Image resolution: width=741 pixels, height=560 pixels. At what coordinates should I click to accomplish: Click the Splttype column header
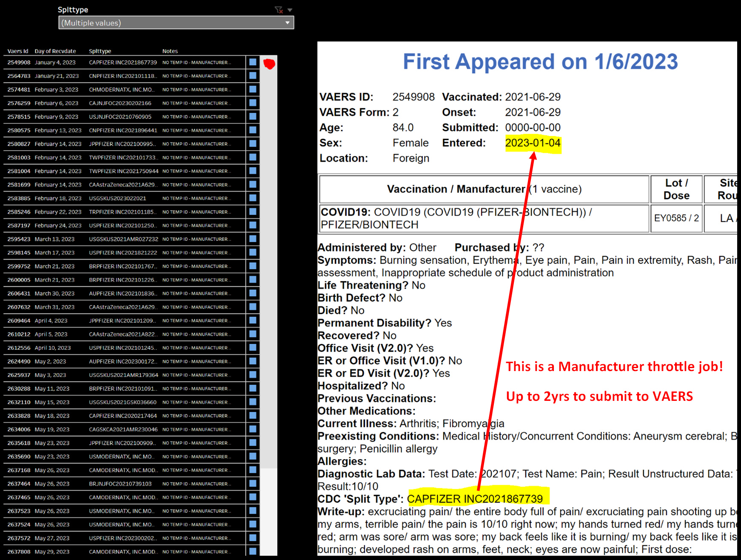tap(100, 51)
